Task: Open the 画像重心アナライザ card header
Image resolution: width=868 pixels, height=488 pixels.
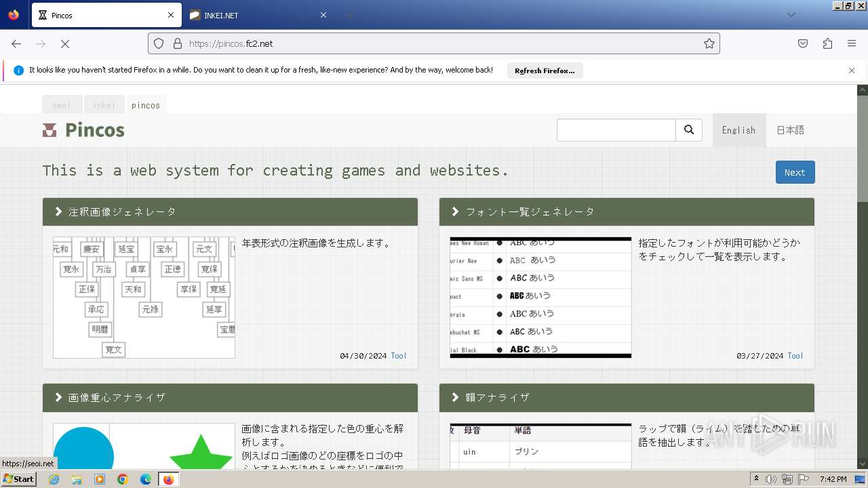Action: click(x=230, y=398)
